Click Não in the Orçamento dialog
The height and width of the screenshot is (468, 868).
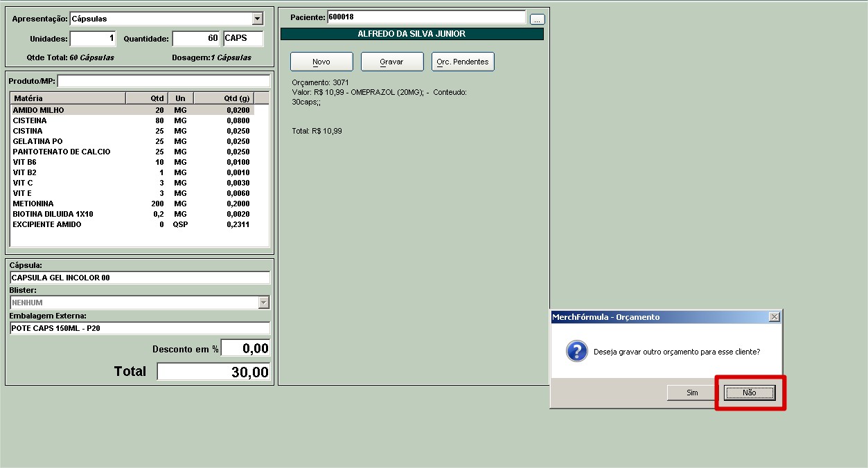[x=749, y=393]
